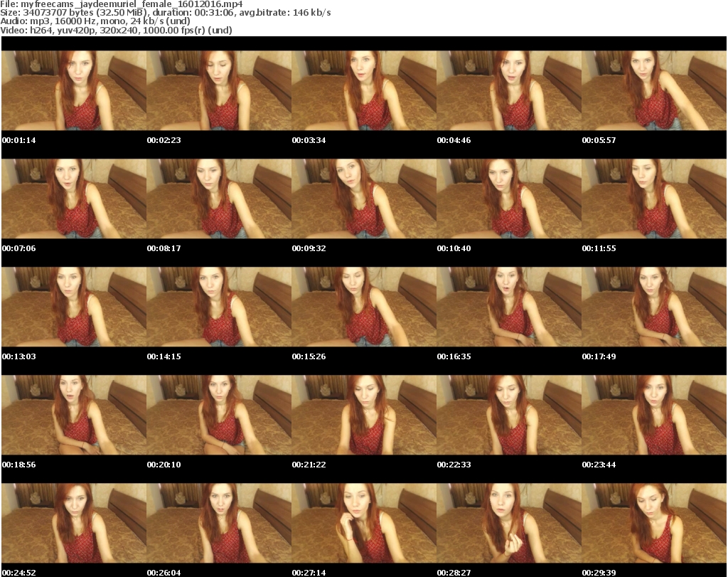Click the 00:23:44 timestamp label
Screen dimensions: 728x577
coord(599,464)
